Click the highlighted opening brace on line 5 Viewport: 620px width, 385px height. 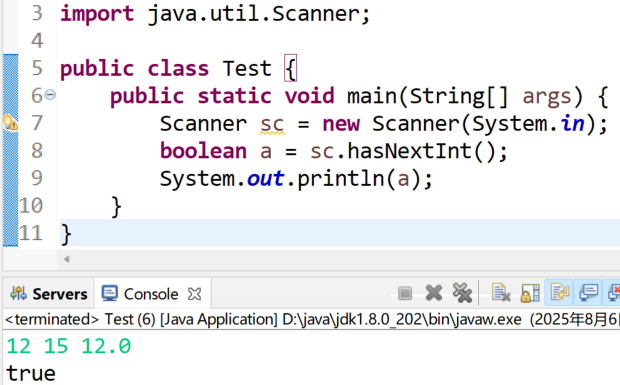tap(291, 68)
